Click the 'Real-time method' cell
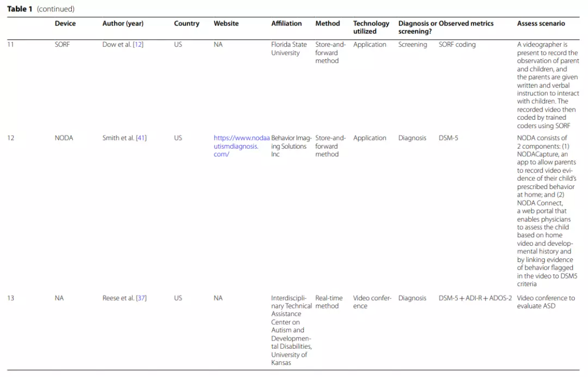The image size is (588, 377). 329,302
